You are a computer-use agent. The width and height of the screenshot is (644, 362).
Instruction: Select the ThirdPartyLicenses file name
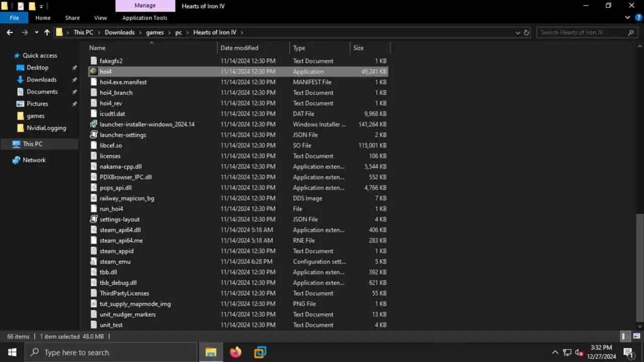click(124, 293)
